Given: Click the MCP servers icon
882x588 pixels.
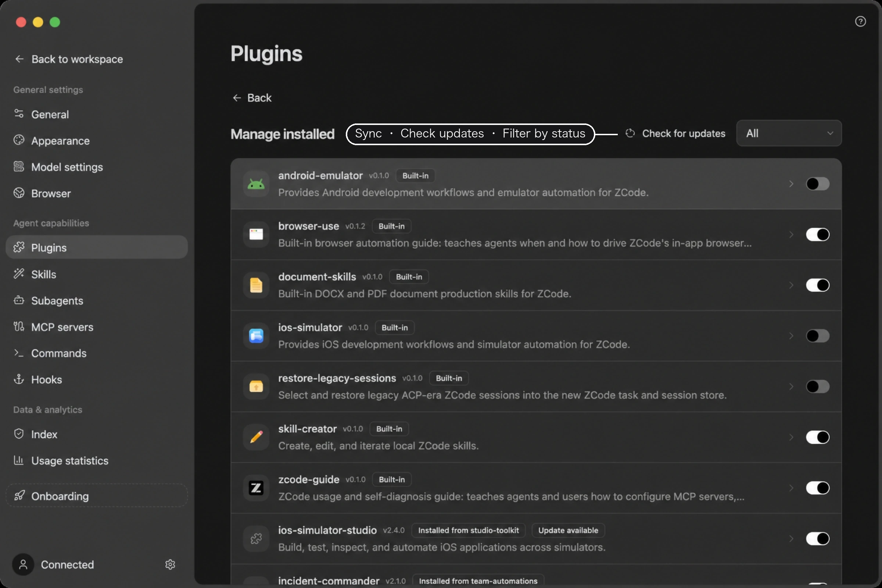Looking at the screenshot, I should tap(19, 327).
